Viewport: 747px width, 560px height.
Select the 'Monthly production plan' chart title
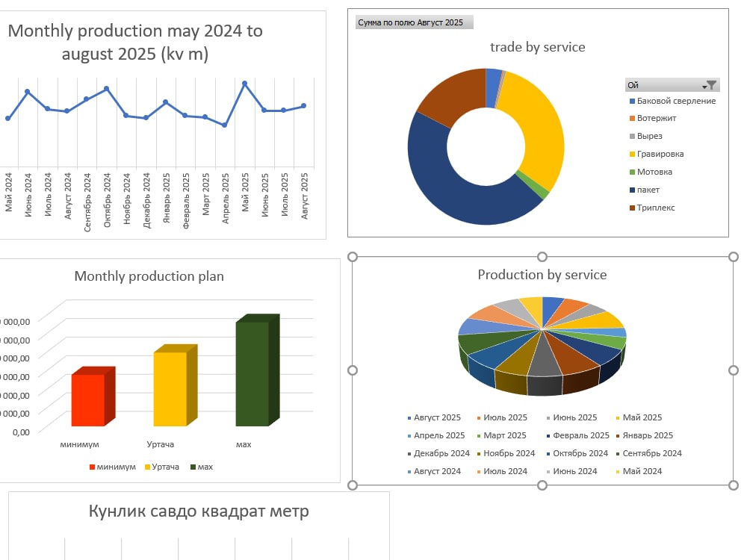[x=149, y=276]
